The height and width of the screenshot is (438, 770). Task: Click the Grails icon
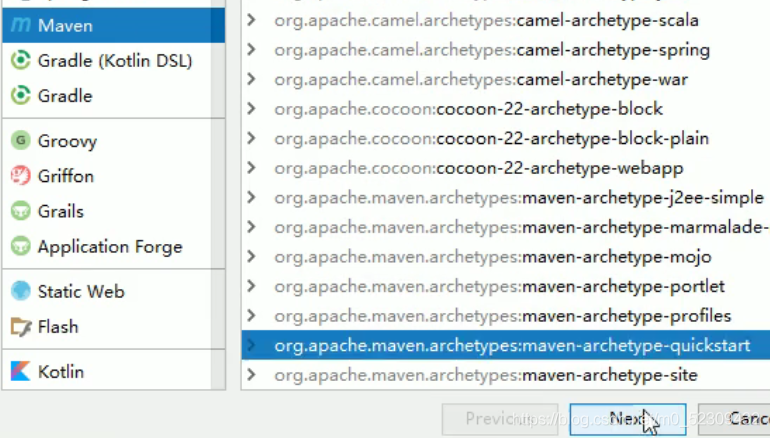(21, 211)
